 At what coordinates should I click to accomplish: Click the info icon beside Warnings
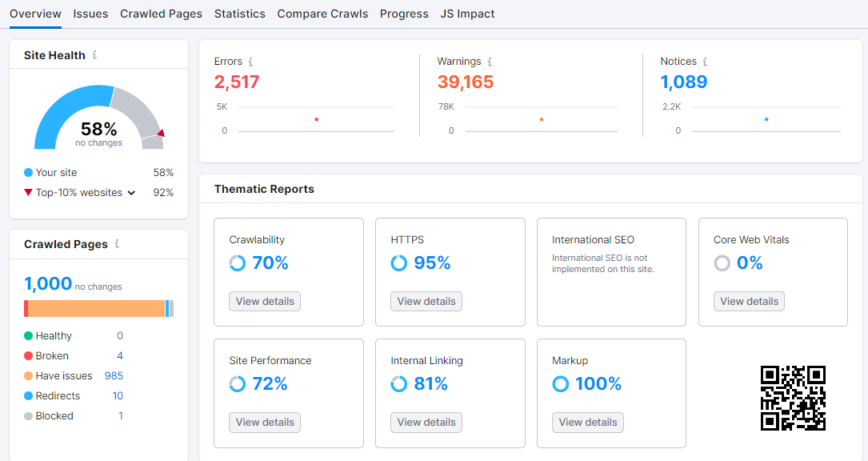point(490,62)
